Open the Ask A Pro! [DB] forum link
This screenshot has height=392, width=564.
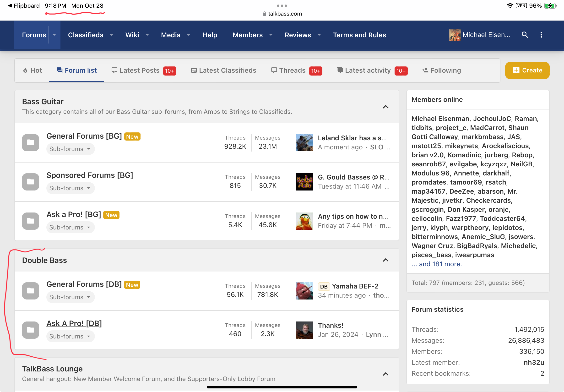(74, 323)
